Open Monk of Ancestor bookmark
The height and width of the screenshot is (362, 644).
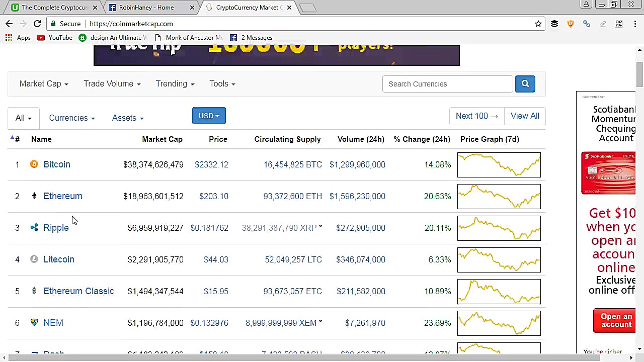point(189,38)
